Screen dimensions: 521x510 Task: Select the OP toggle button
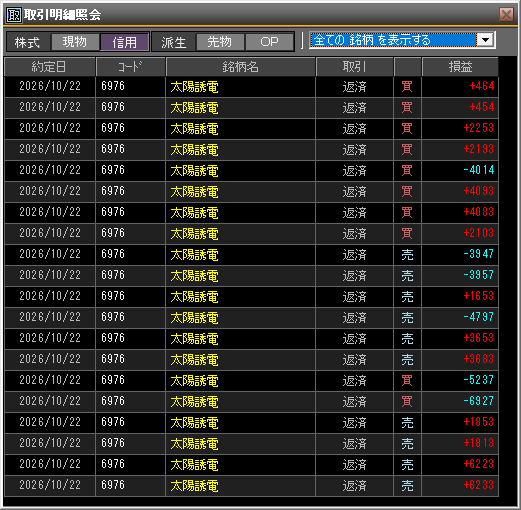269,42
